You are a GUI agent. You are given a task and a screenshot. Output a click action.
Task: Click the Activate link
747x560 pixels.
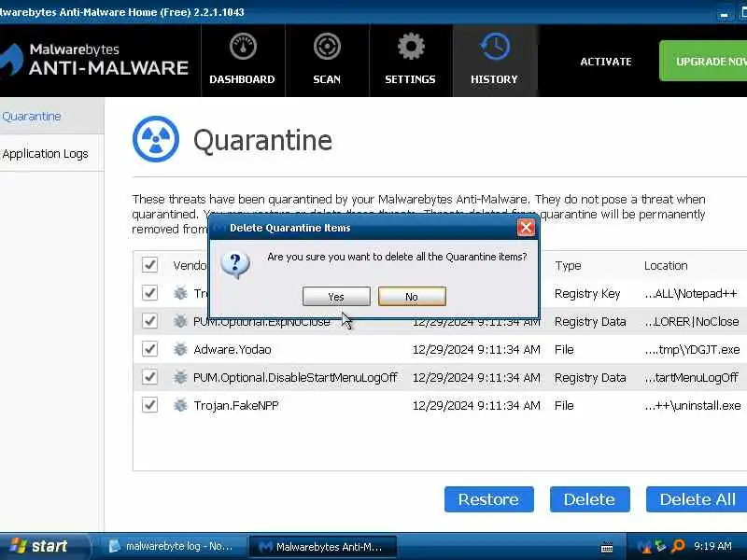[605, 62]
